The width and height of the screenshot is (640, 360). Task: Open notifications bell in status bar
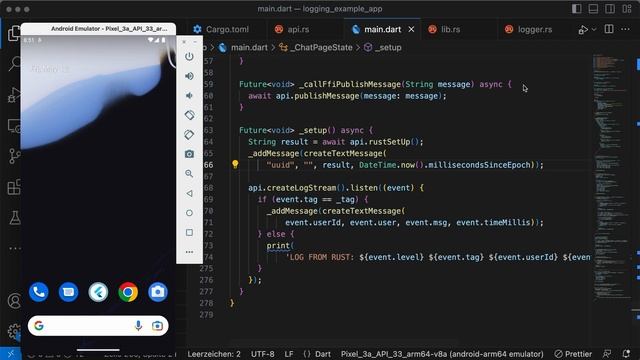click(627, 354)
